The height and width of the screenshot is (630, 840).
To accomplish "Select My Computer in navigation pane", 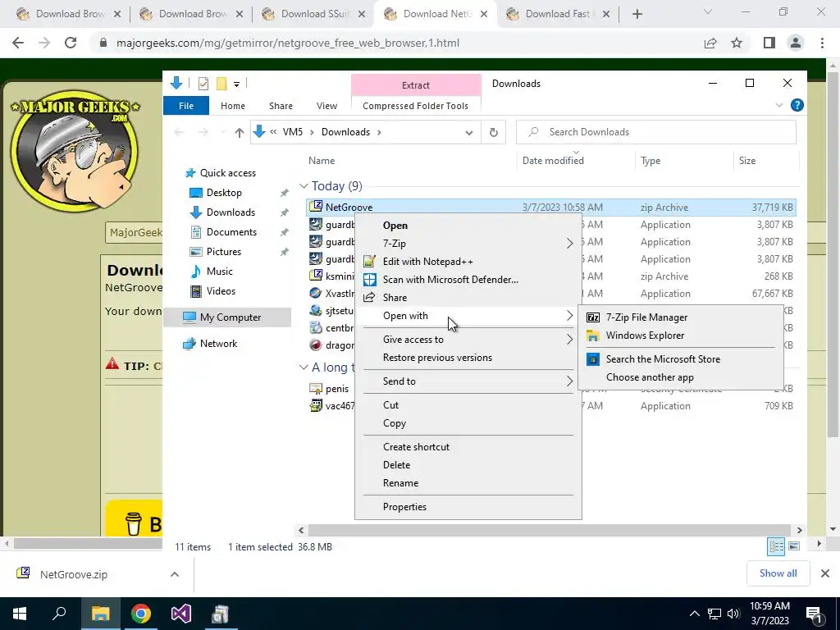I will tap(231, 317).
